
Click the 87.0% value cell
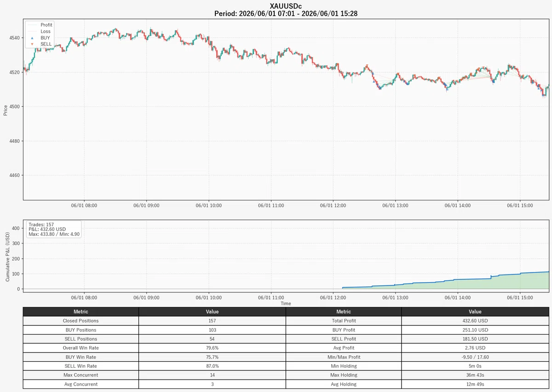click(x=212, y=366)
